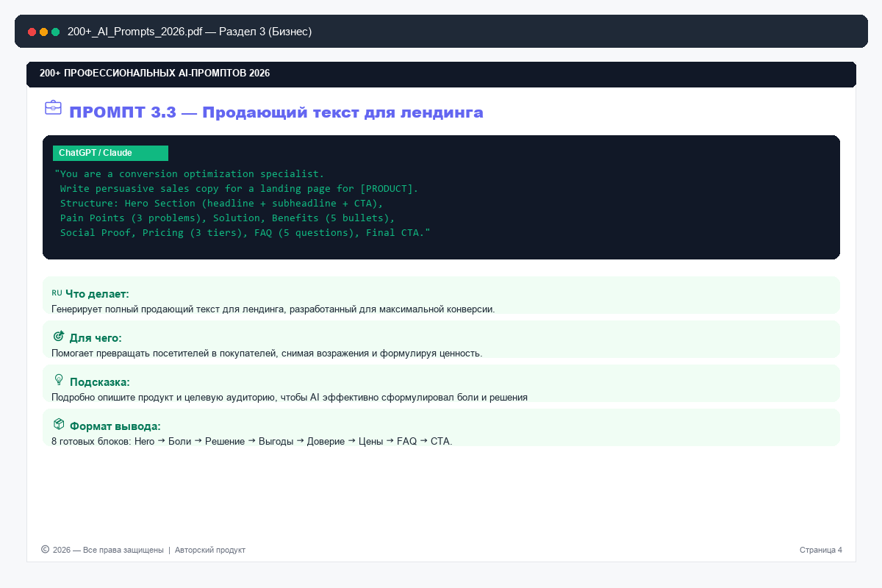
Task: Click the Авторский продукт footer text
Action: point(210,550)
